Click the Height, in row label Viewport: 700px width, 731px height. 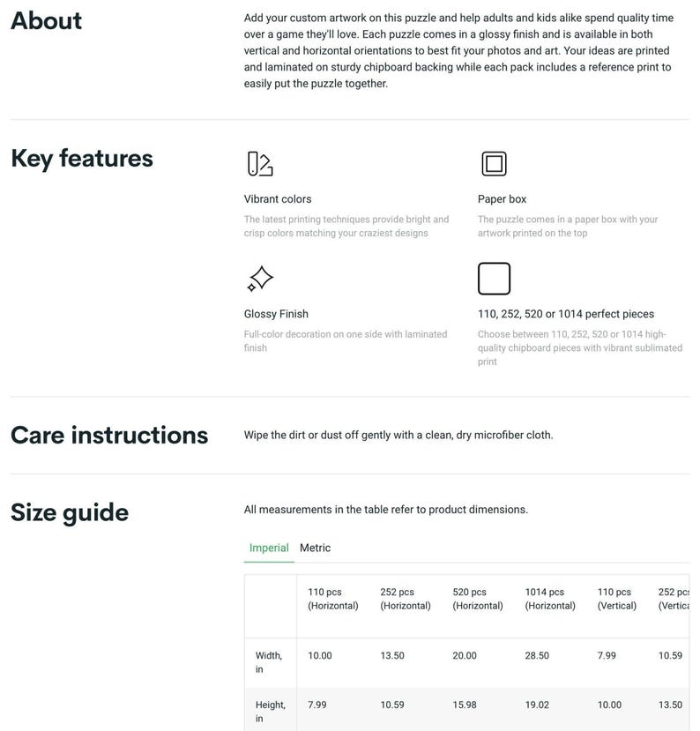pyautogui.click(x=271, y=712)
